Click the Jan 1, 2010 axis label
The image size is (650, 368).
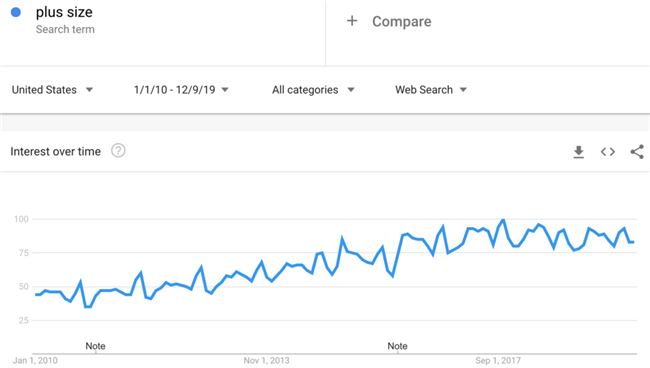click(35, 360)
